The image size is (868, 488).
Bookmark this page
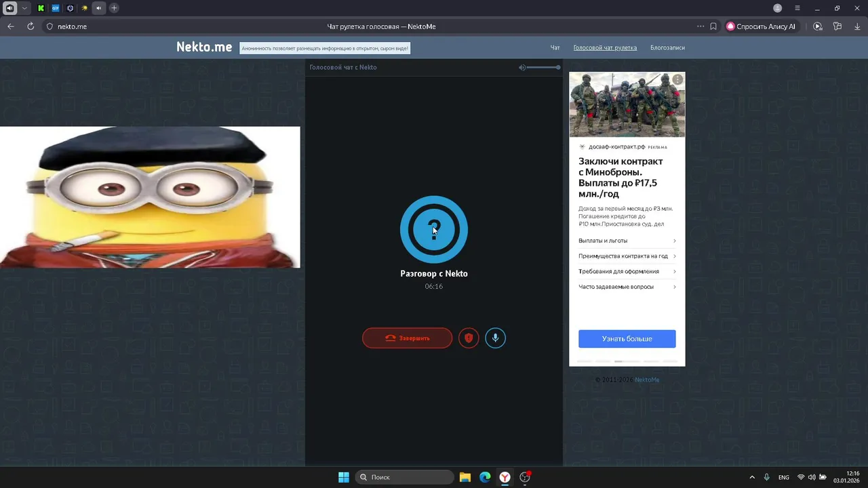point(713,26)
